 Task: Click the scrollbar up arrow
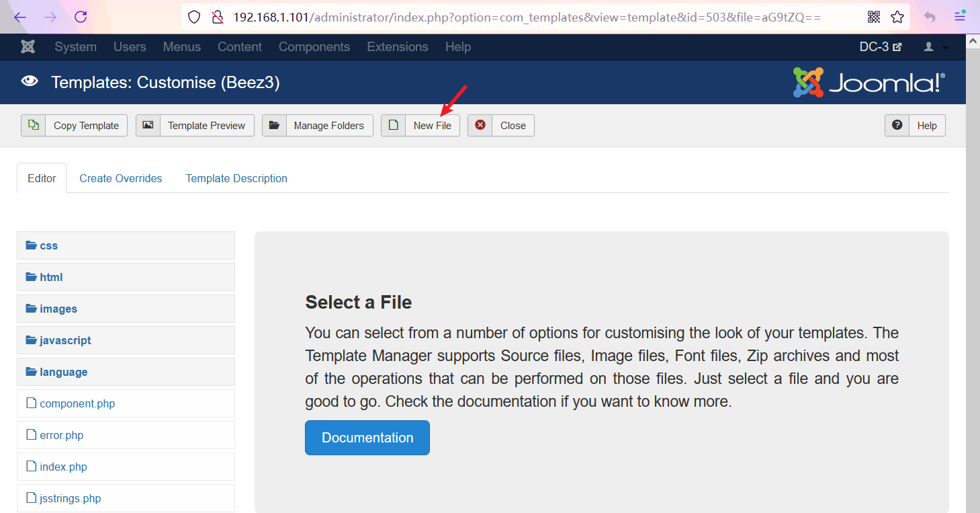pyautogui.click(x=973, y=40)
